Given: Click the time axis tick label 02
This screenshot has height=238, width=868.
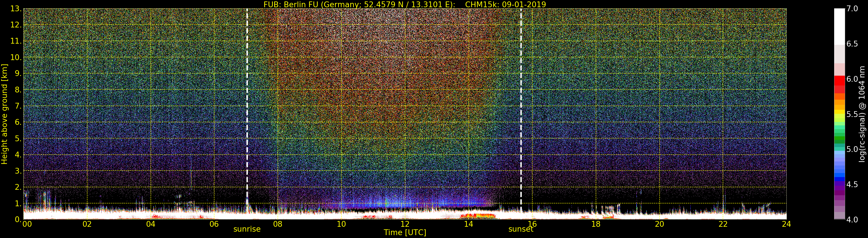Looking at the screenshot, I should coord(87,224).
